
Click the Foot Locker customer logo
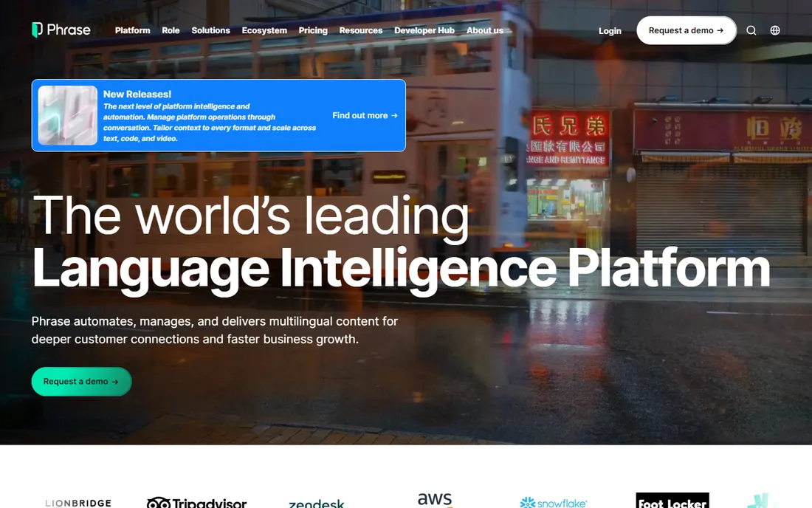pyautogui.click(x=672, y=500)
